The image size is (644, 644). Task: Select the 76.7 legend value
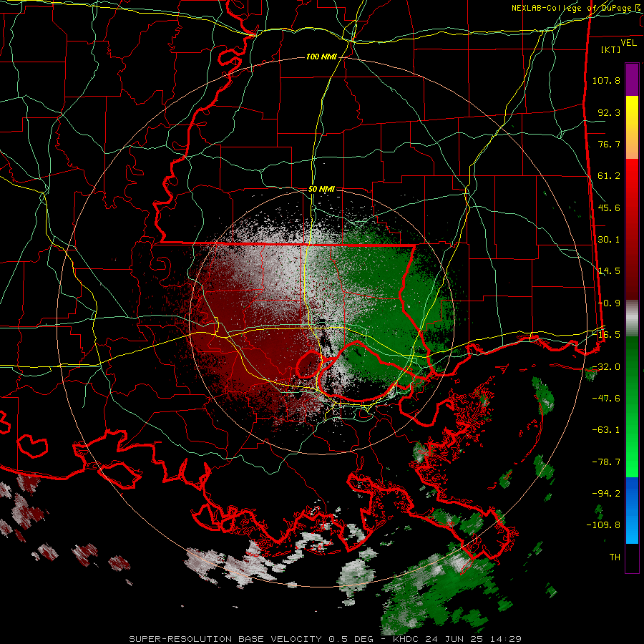point(609,144)
